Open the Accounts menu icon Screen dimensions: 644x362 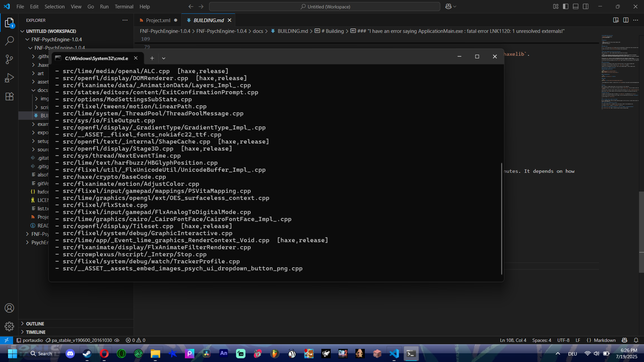9,308
